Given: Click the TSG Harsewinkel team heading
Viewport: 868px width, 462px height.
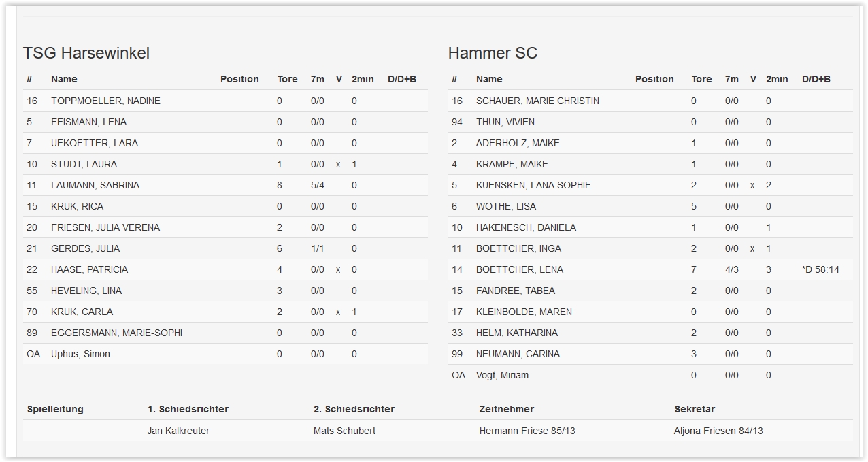Looking at the screenshot, I should (86, 53).
